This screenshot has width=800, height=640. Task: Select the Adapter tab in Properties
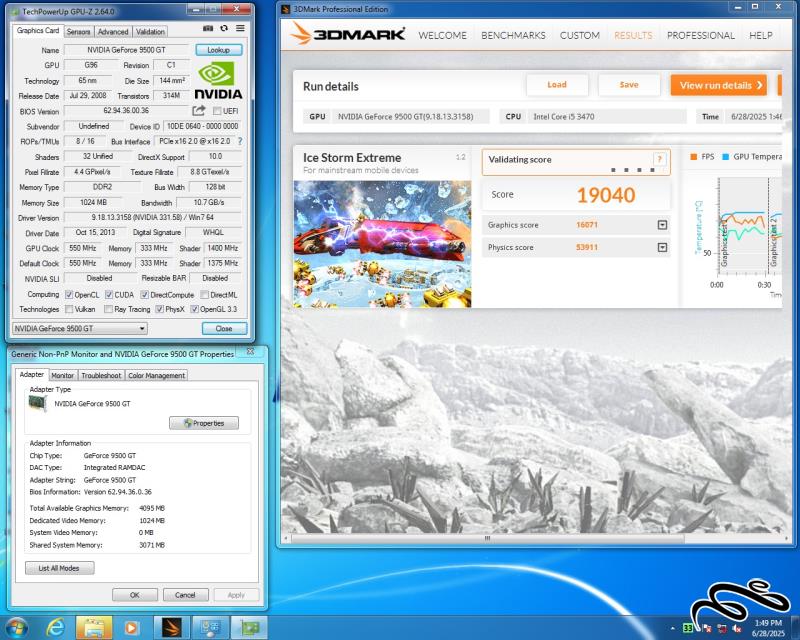(32, 374)
